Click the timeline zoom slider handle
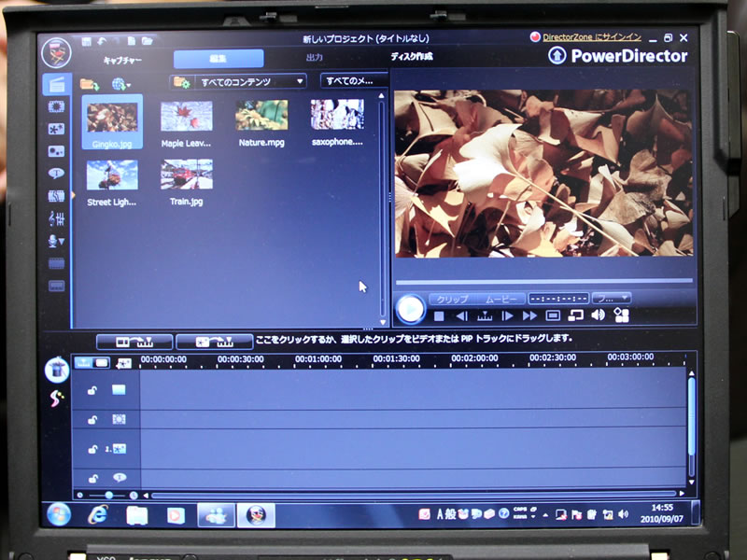The image size is (747, 560). 109,495
